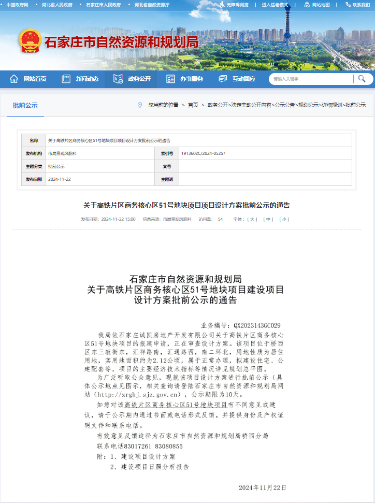
Task: Click the 网站地图 icon link
Action: (317, 5)
